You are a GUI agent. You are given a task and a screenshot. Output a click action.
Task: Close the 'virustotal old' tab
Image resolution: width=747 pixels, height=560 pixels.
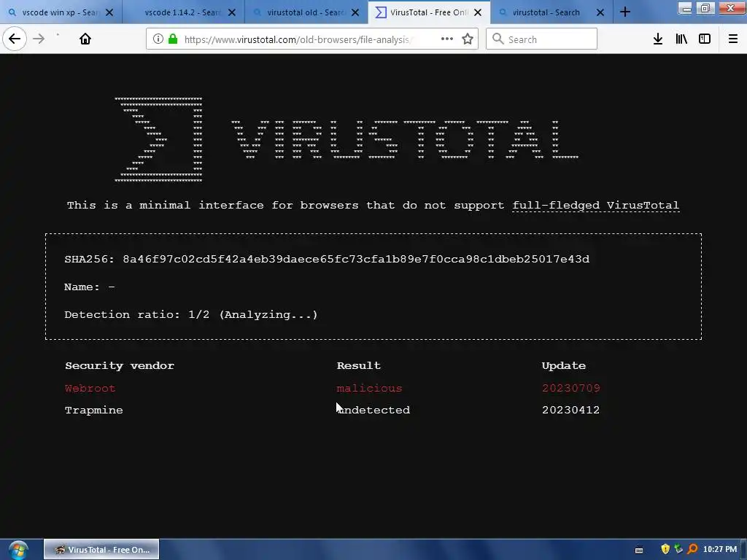tap(355, 12)
